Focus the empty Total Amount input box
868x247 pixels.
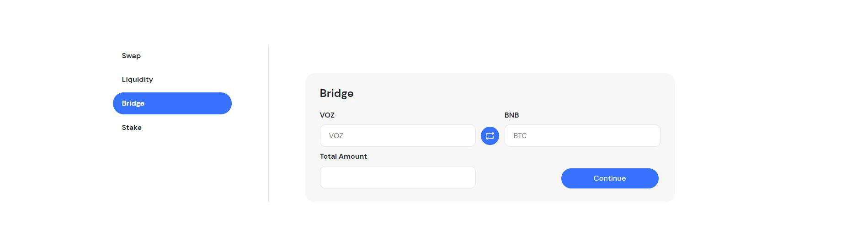click(397, 177)
